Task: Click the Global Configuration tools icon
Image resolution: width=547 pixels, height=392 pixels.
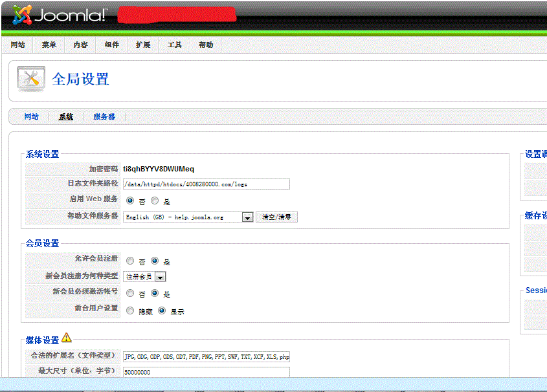Action: tap(31, 79)
